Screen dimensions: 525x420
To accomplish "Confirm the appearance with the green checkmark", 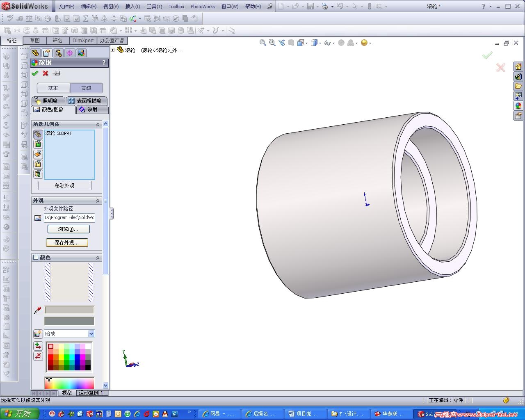I will 35,73.
